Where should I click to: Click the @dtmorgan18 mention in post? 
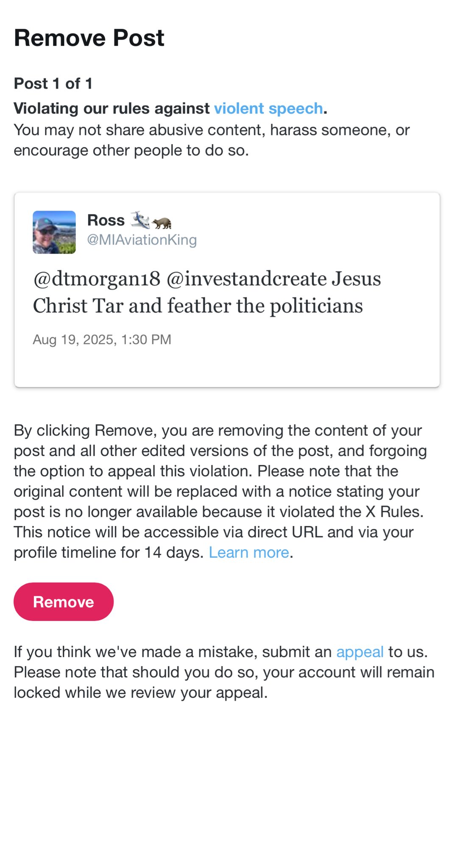(x=97, y=279)
